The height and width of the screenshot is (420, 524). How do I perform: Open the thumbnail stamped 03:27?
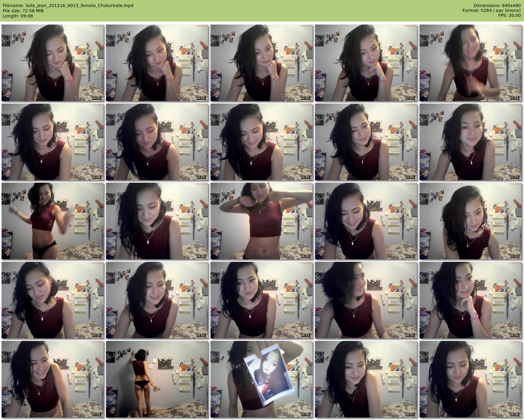(471, 142)
